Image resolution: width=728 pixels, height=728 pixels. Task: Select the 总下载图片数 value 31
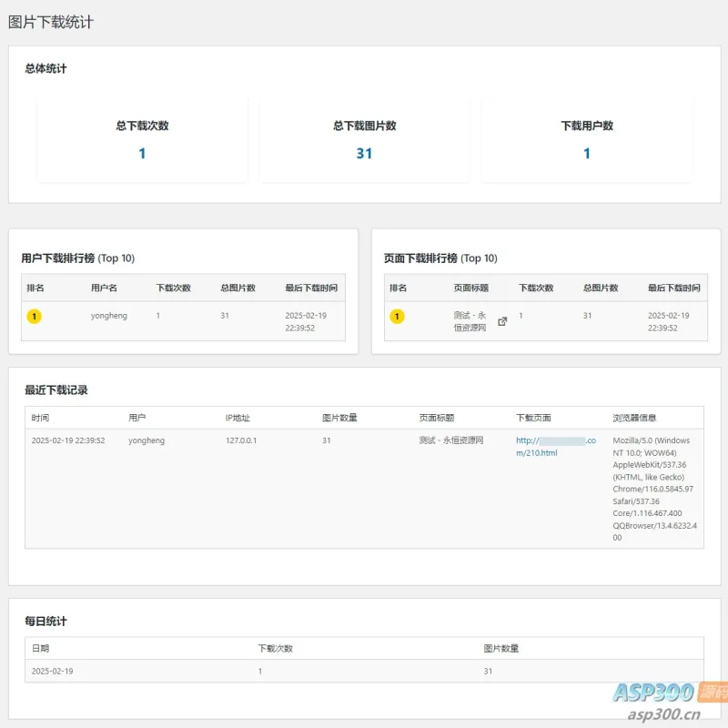[365, 153]
